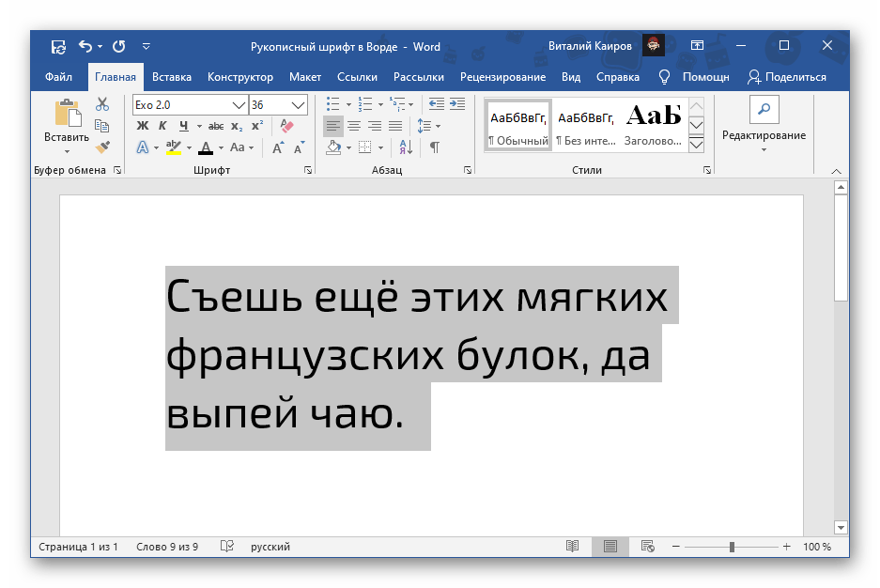Image resolution: width=880 pixels, height=588 pixels.
Task: Clear all formatting with the eraser icon
Action: click(287, 126)
